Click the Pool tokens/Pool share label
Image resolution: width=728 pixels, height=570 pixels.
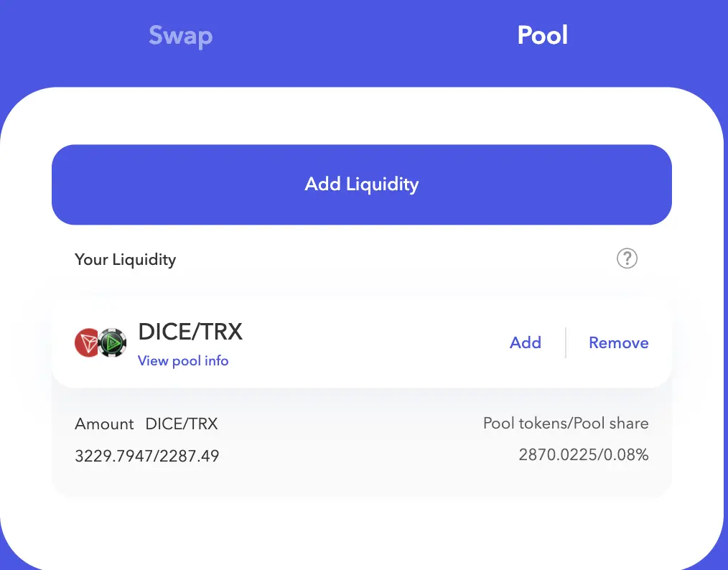click(x=566, y=424)
